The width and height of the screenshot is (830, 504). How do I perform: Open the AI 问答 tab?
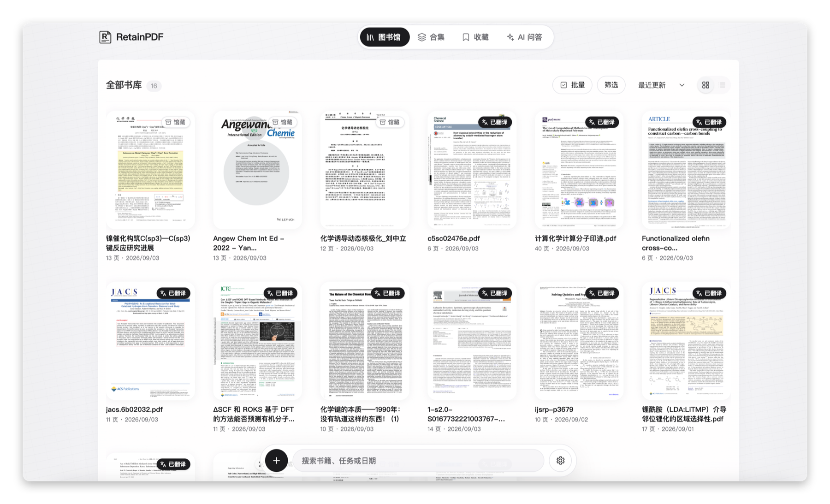[525, 37]
